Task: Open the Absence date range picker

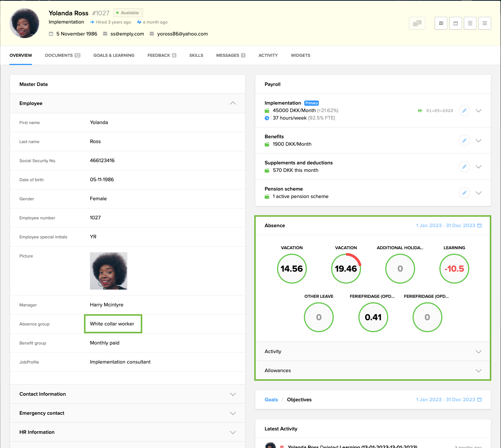Action: pos(449,226)
